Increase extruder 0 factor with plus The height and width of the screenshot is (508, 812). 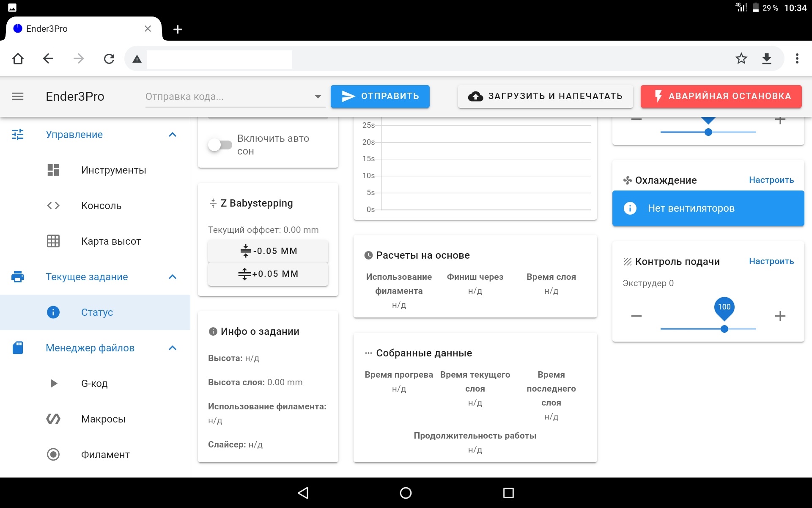[780, 316]
